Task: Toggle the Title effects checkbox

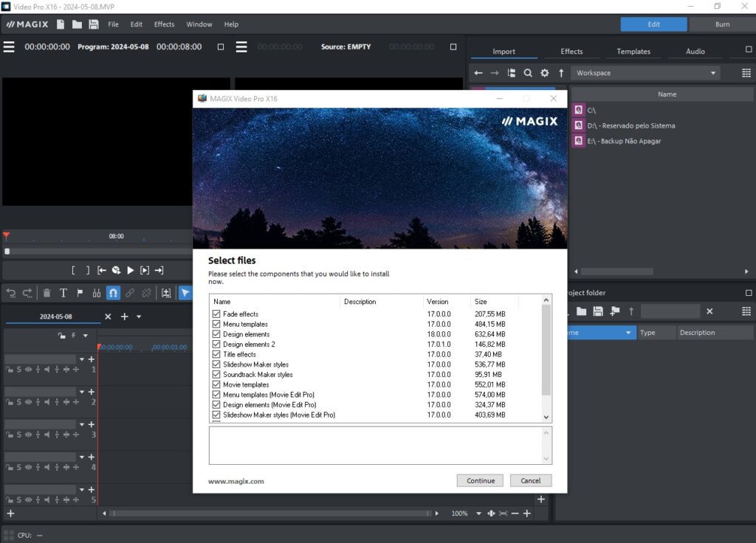Action: pos(217,354)
